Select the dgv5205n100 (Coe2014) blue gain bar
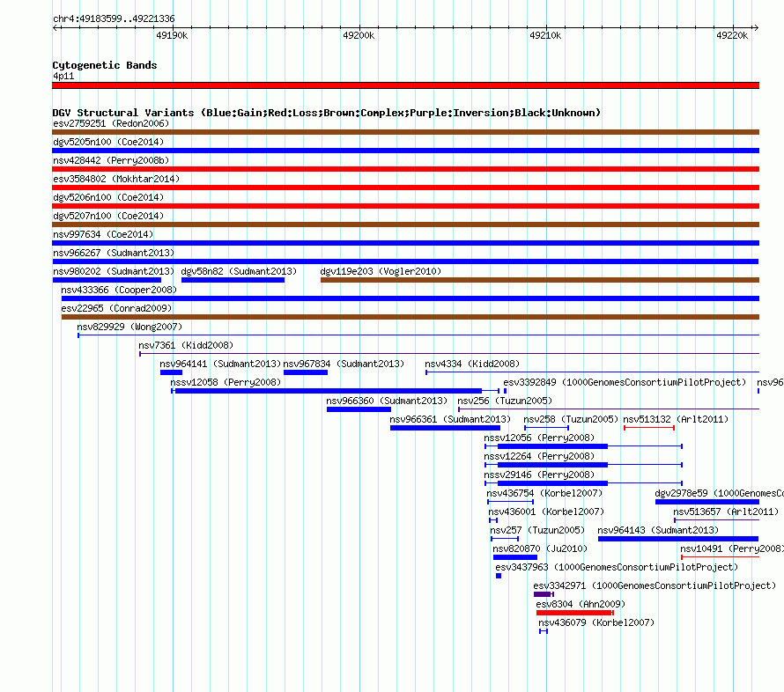 (x=405, y=151)
